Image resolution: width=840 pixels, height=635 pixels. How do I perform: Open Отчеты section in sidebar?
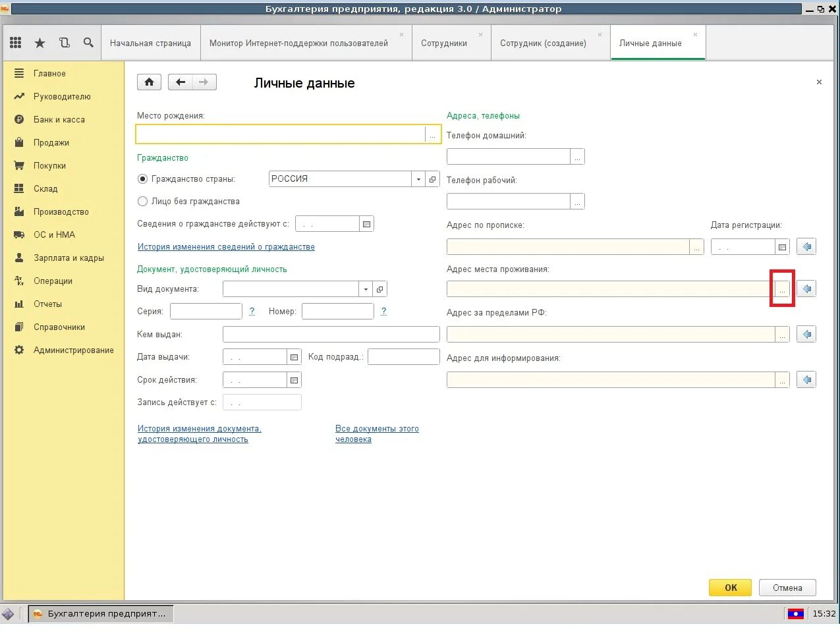tap(63, 304)
